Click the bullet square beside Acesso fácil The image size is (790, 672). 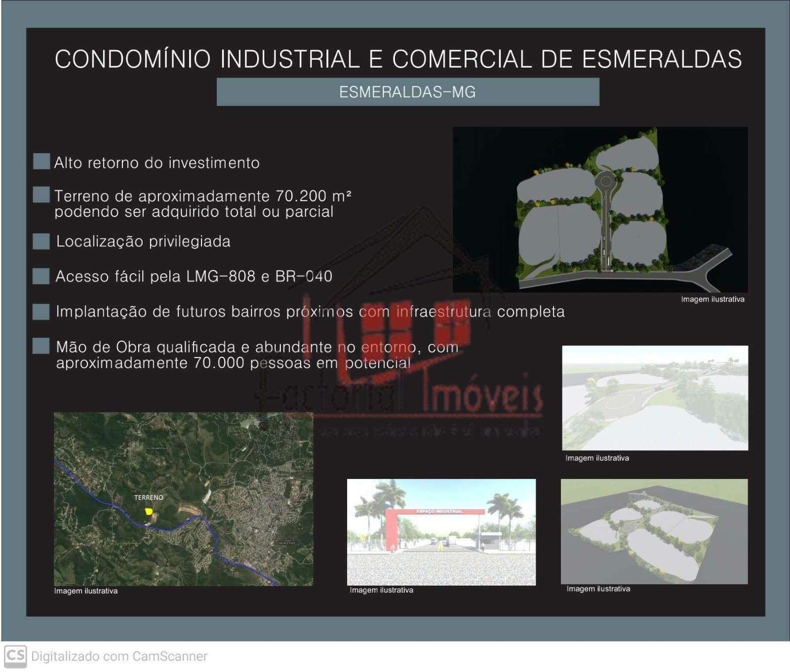click(41, 276)
